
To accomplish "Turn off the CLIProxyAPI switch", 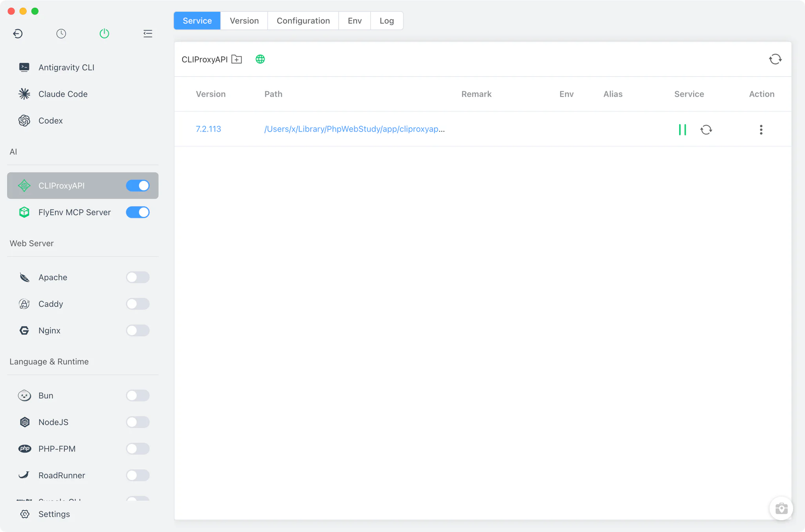I will click(x=138, y=185).
